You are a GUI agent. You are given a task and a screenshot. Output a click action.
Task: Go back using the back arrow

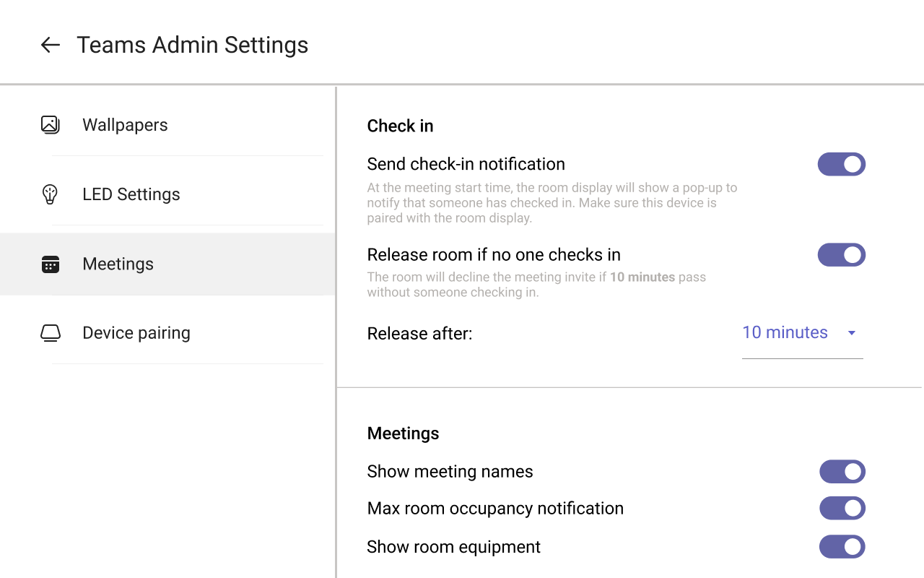tap(50, 45)
